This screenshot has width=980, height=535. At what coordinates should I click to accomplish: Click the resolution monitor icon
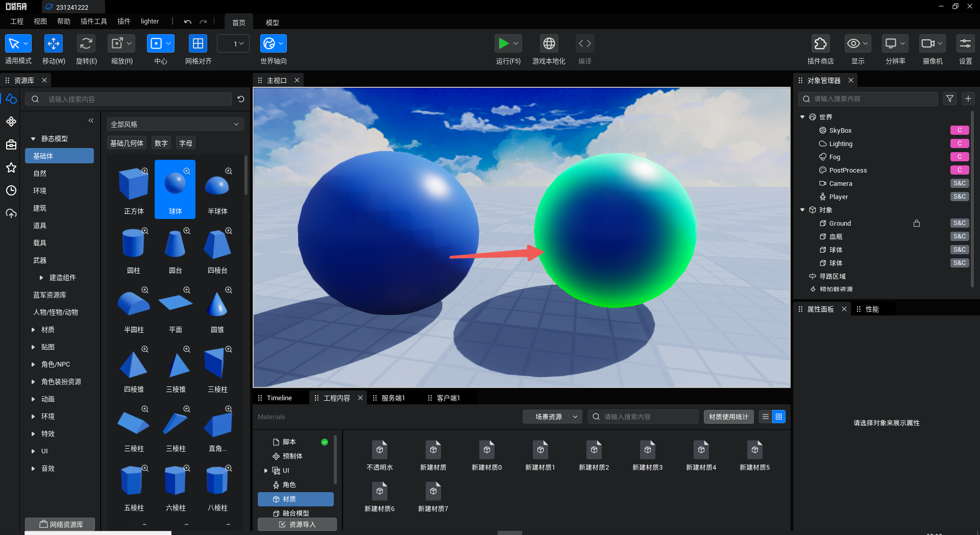click(x=891, y=44)
